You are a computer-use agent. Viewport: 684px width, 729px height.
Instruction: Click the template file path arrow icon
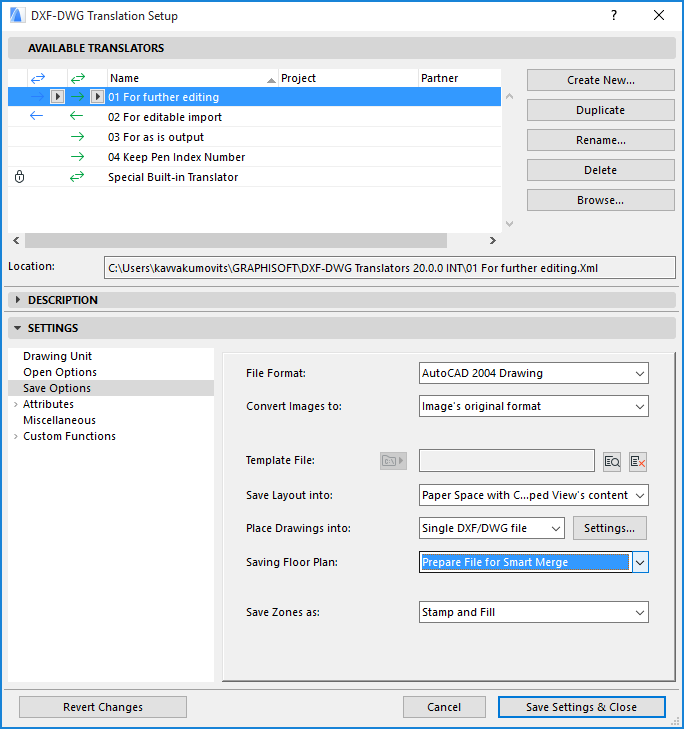point(393,461)
